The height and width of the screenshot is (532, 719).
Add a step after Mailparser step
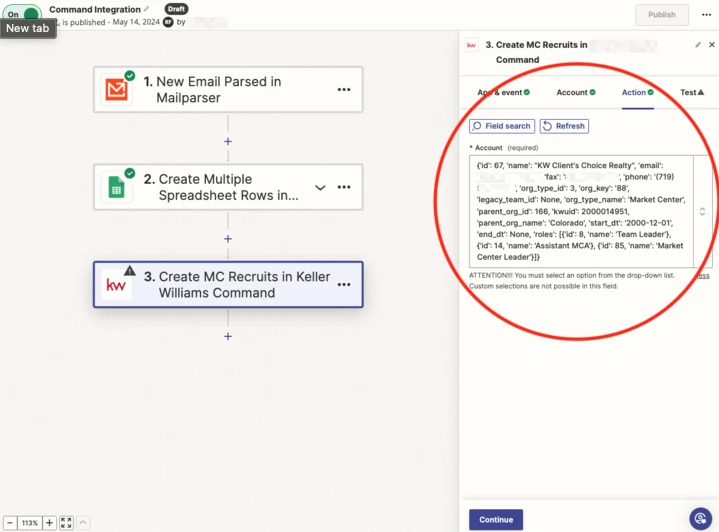(228, 141)
